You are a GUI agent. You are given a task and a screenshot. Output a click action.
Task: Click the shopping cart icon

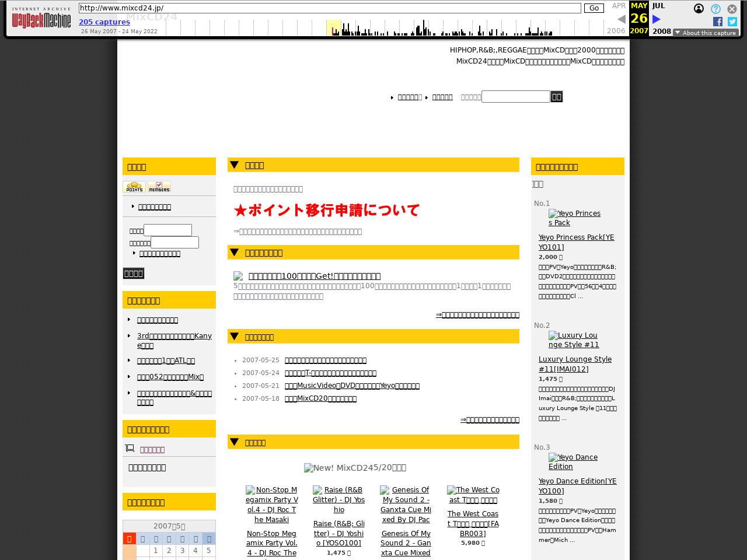(130, 449)
